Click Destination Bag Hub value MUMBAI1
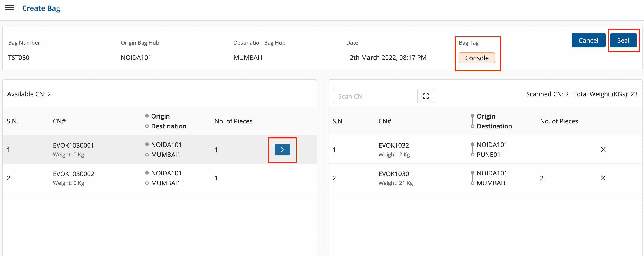 248,58
